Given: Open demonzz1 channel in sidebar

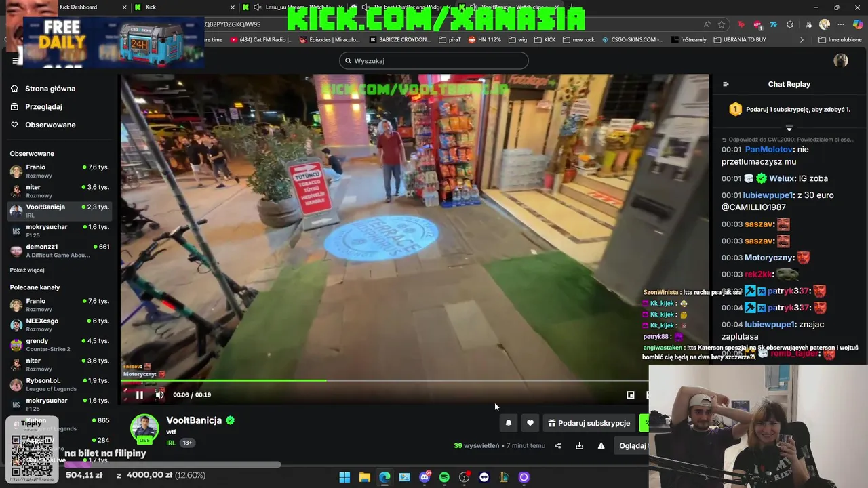Looking at the screenshot, I should click(59, 251).
